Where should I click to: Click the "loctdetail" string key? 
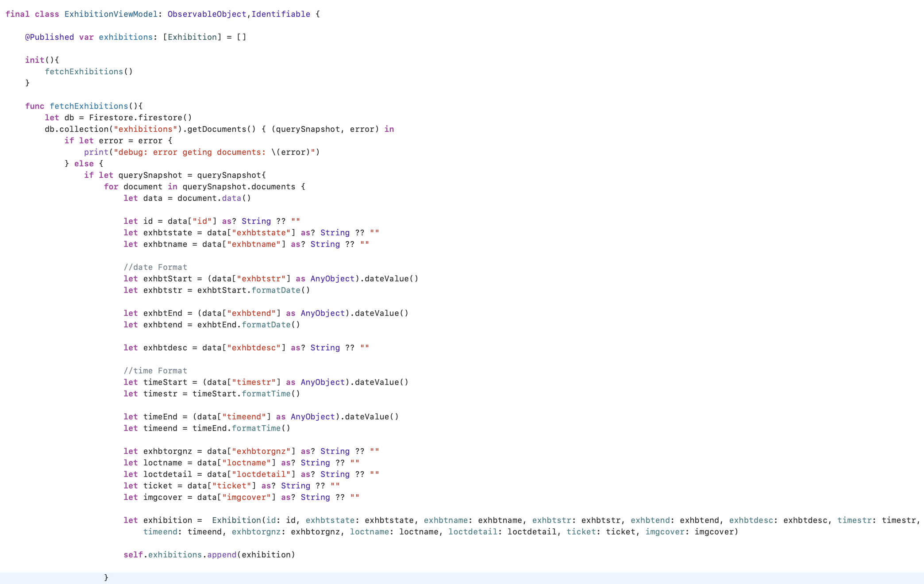click(x=261, y=474)
